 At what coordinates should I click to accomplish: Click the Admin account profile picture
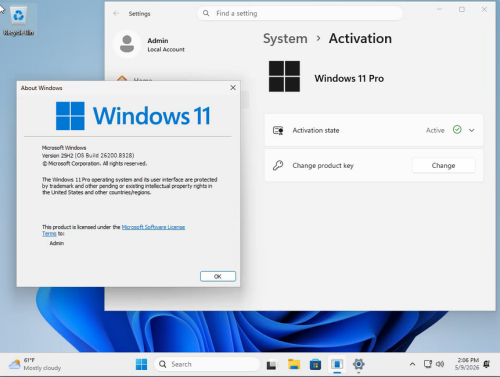[x=127, y=44]
